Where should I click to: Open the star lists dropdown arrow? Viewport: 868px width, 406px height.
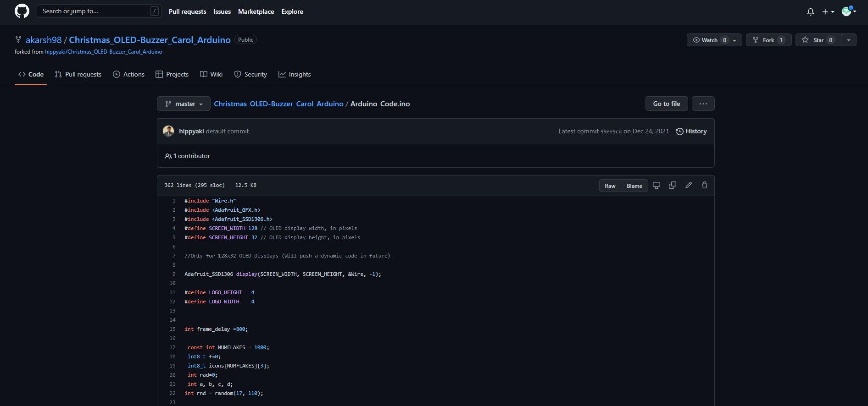click(848, 40)
